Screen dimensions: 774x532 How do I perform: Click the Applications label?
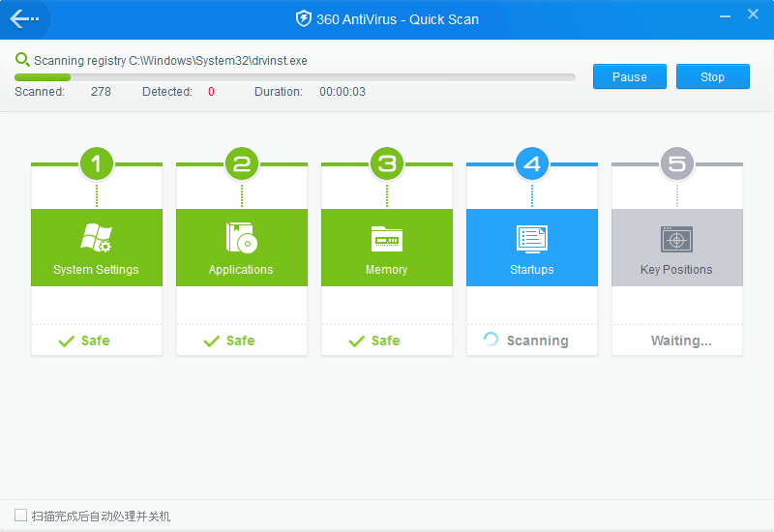(241, 270)
